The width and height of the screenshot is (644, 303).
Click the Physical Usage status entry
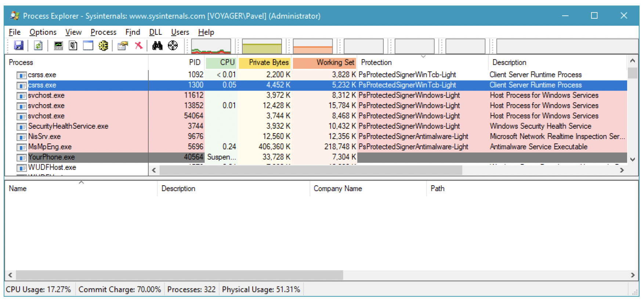pos(261,289)
